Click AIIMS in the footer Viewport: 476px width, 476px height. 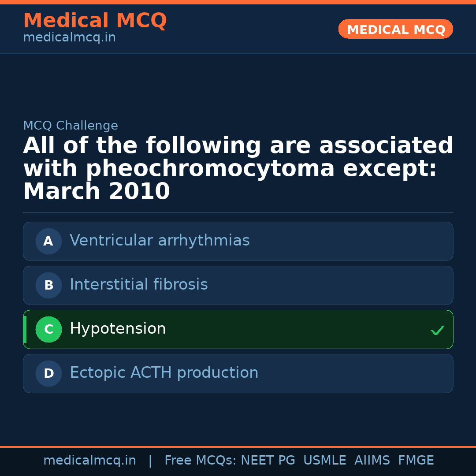372,461
